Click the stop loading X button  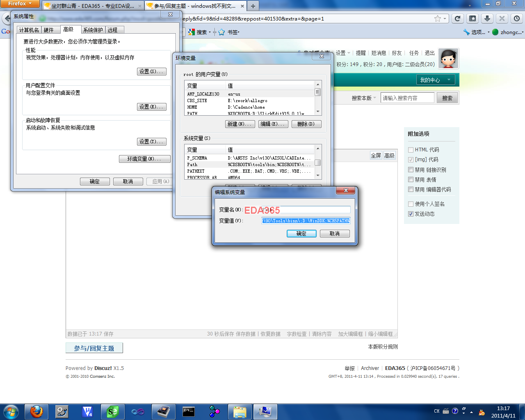tap(502, 18)
